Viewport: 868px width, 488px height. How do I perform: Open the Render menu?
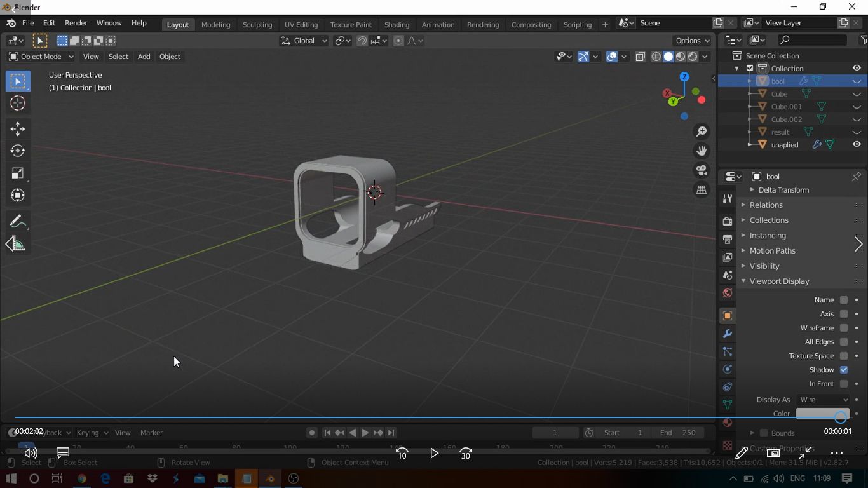76,22
